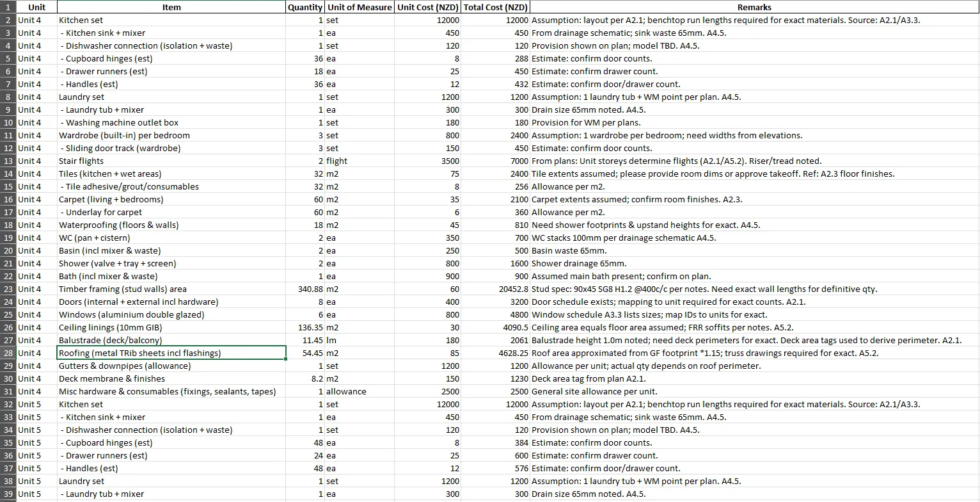This screenshot has width=980, height=502.
Task: Select the quantity value 136.35
Action: (305, 327)
